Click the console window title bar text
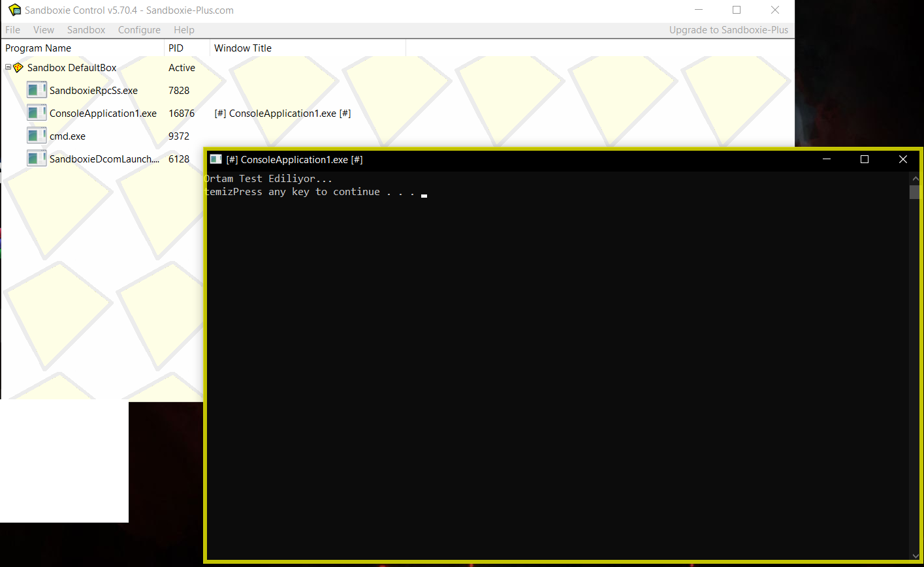This screenshot has width=924, height=567. coord(295,160)
